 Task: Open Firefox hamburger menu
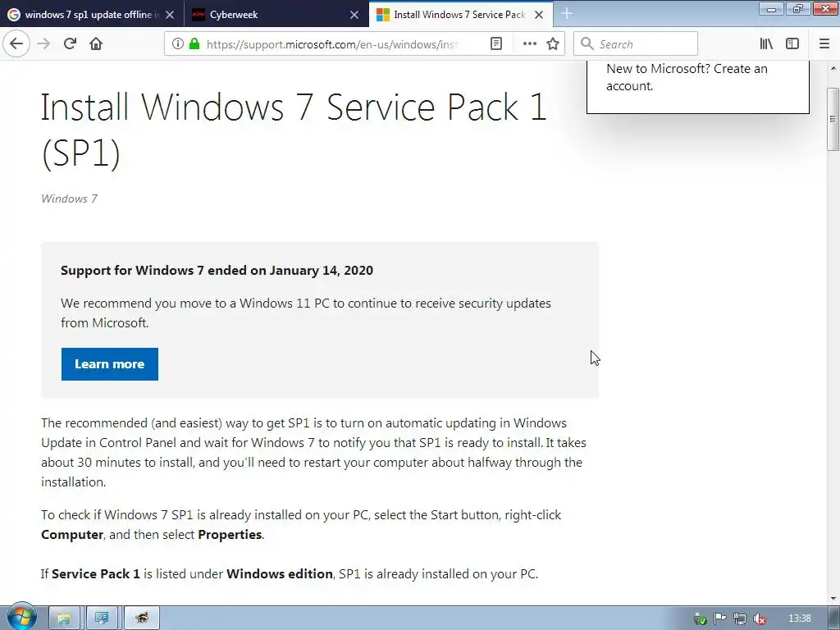[x=824, y=44]
